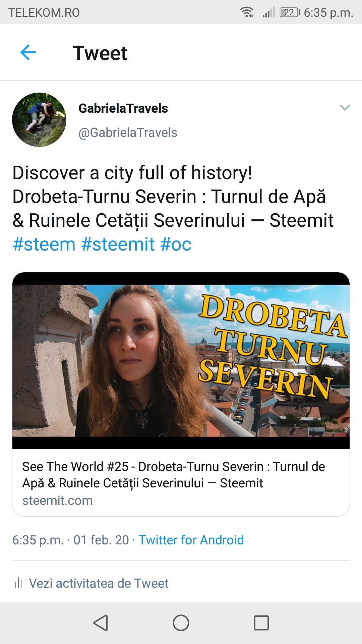Tap the tweet timestamp 6:35 p.m. 01 feb. 20
This screenshot has height=644, width=362.
coord(70,540)
